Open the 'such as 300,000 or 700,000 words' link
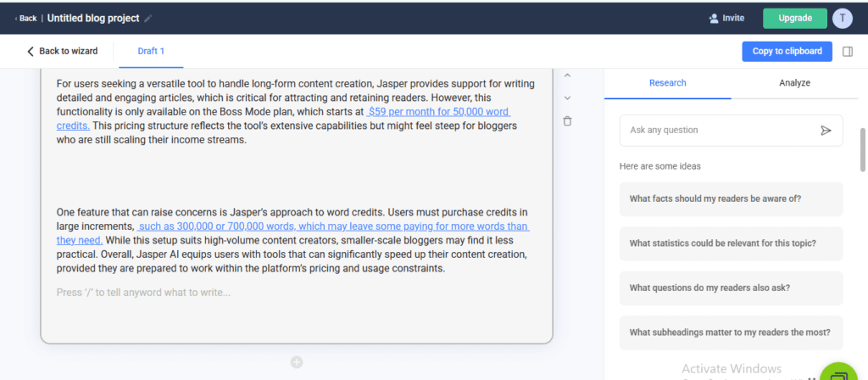 point(333,226)
